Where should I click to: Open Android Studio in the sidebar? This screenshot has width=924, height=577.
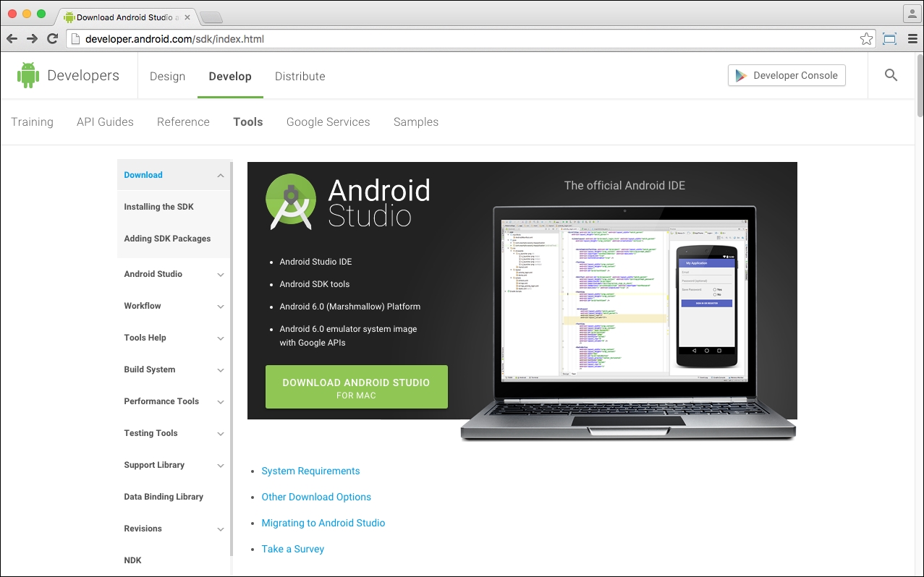click(153, 274)
